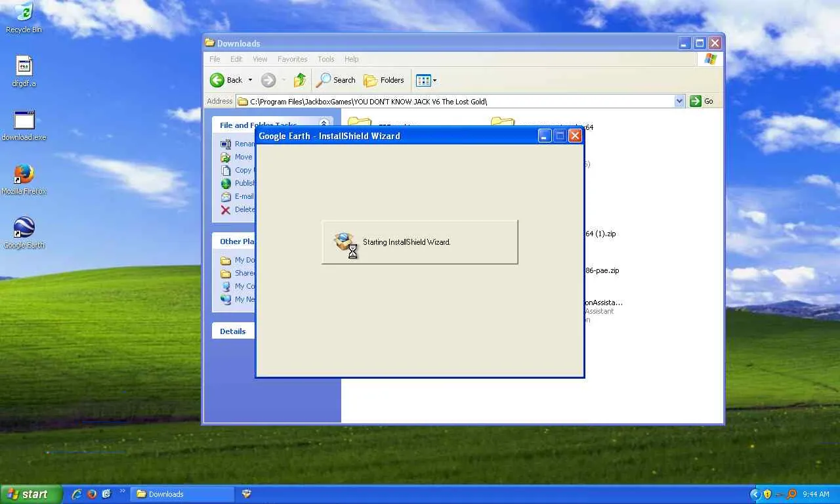Click the red Delete task icon
Screen dimensions: 840x504
tap(226, 209)
